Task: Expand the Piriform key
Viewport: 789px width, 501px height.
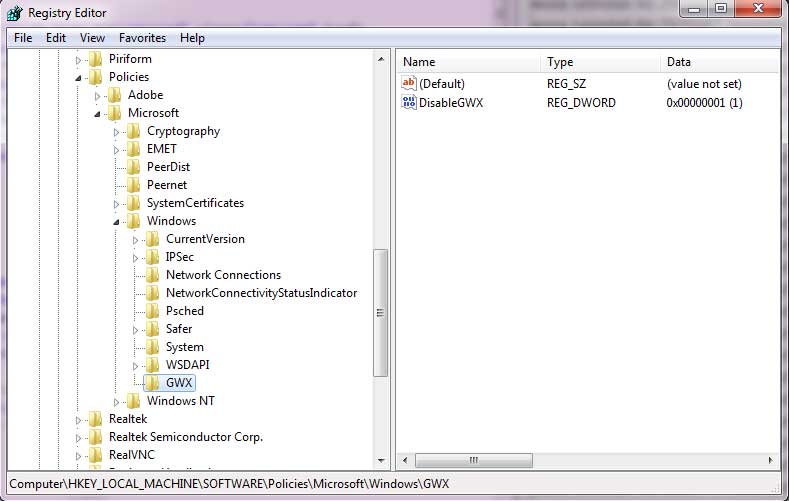Action: [78, 60]
